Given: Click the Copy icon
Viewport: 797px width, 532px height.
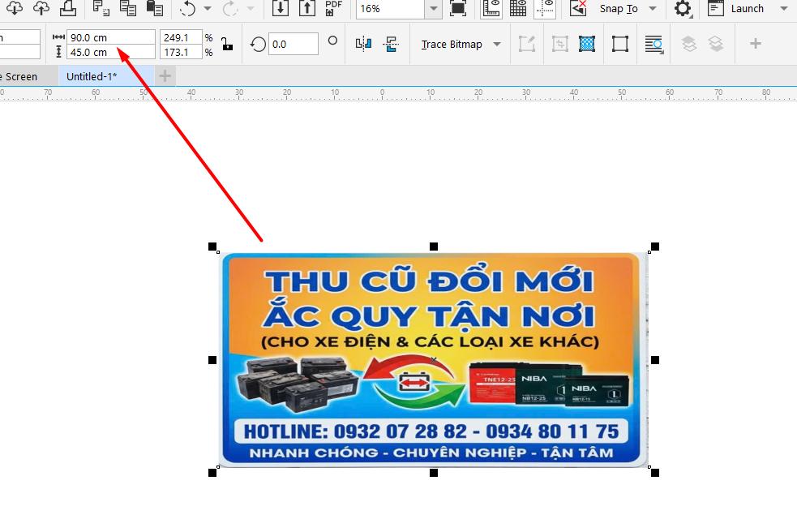Looking at the screenshot, I should [x=127, y=8].
